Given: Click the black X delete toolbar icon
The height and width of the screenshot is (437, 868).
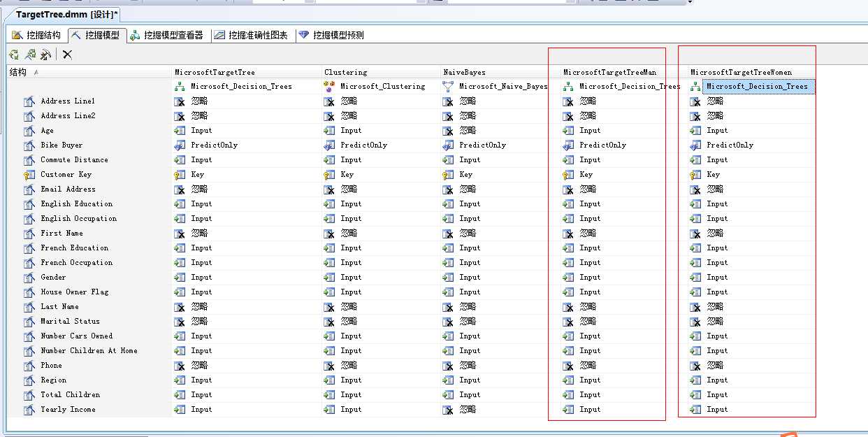Looking at the screenshot, I should [67, 55].
